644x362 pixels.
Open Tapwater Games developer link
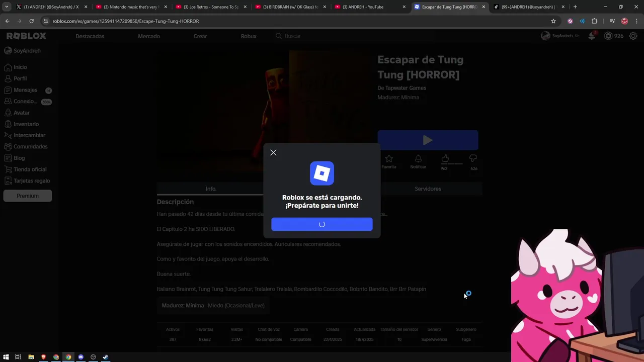click(x=406, y=88)
